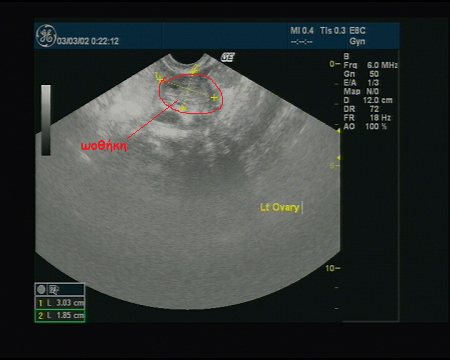
Task: Click the E8C probe label in the header
Action: pos(357,31)
